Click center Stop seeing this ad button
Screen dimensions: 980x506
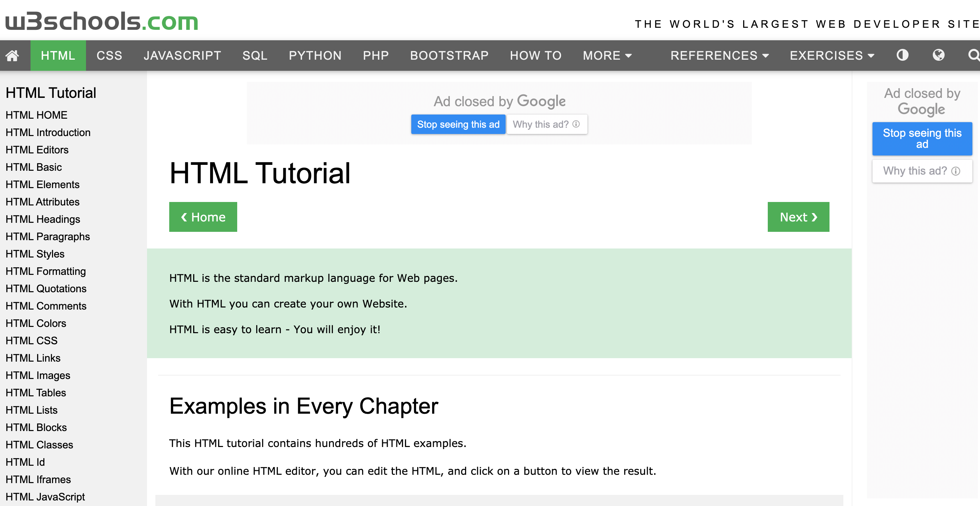(458, 124)
